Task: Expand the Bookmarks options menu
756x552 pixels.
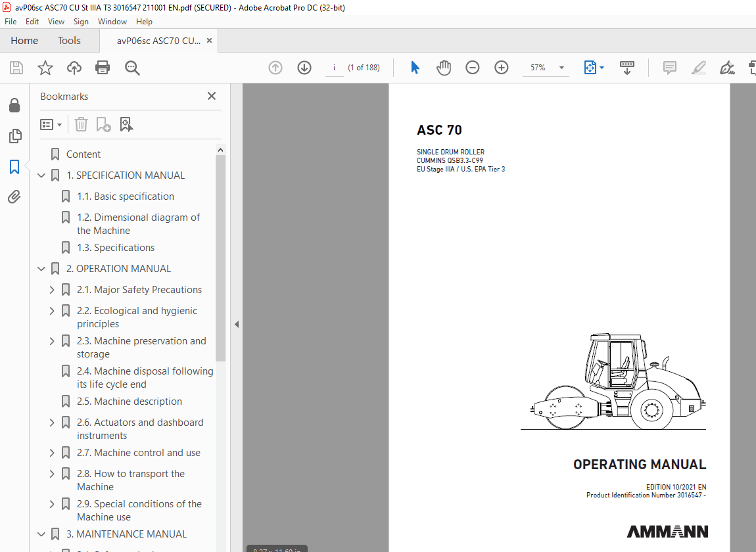Action: pos(51,124)
